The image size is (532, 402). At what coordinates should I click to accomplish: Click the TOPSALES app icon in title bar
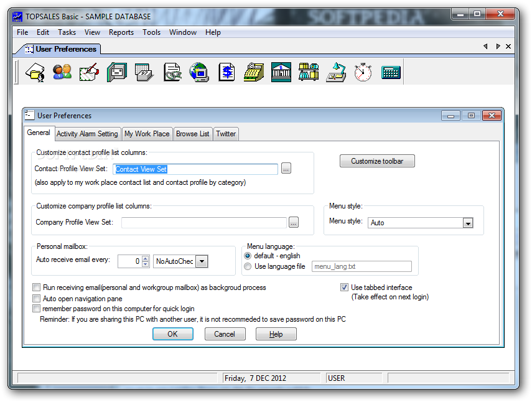click(17, 16)
